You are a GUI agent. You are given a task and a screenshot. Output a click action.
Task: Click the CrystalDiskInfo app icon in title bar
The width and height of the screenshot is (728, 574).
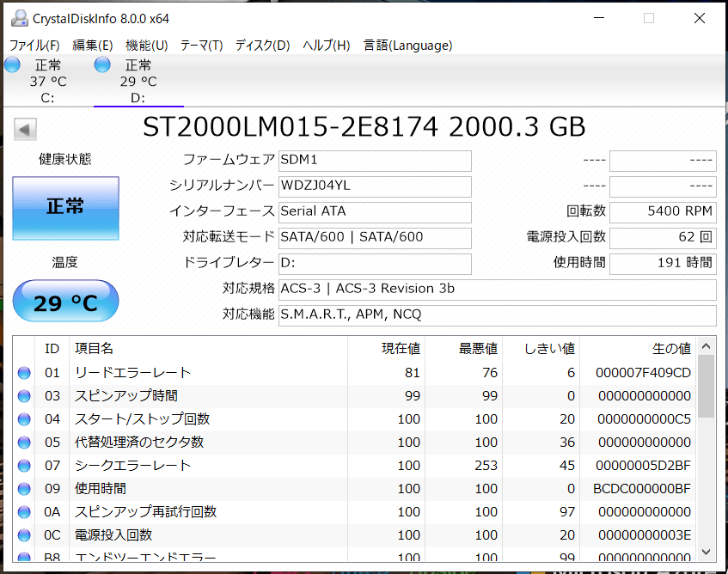point(20,19)
